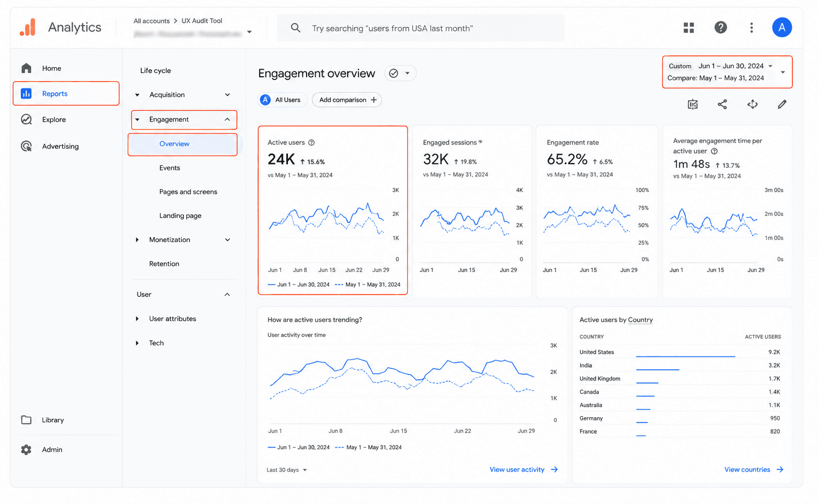This screenshot has width=819, height=504.
Task: Click the Google Analytics logo icon
Action: pyautogui.click(x=28, y=27)
